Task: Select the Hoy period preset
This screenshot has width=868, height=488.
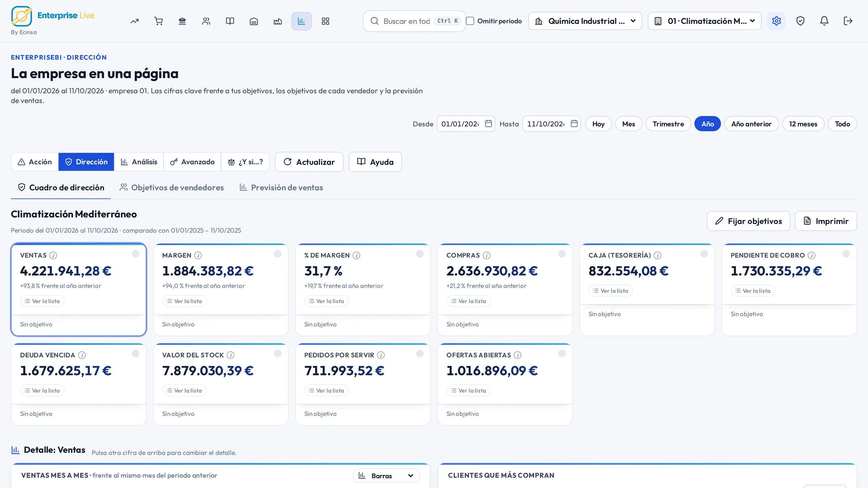Action: (x=599, y=124)
